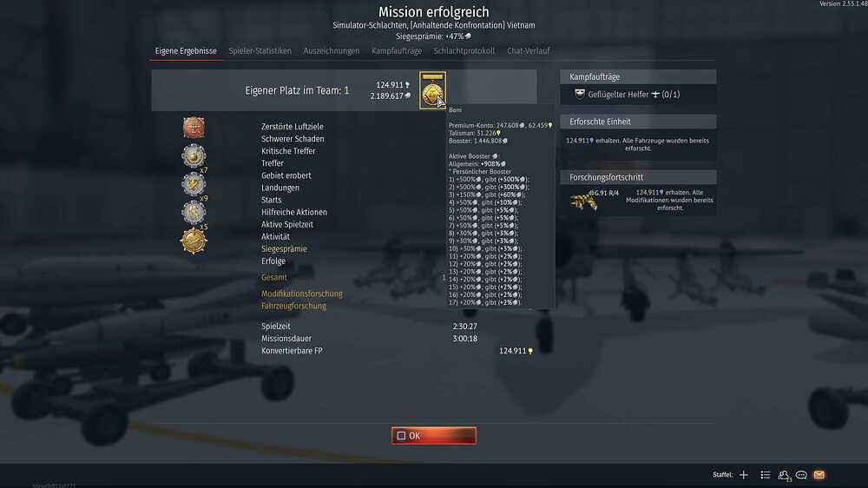Open the list icon in bottom bar

click(x=765, y=475)
